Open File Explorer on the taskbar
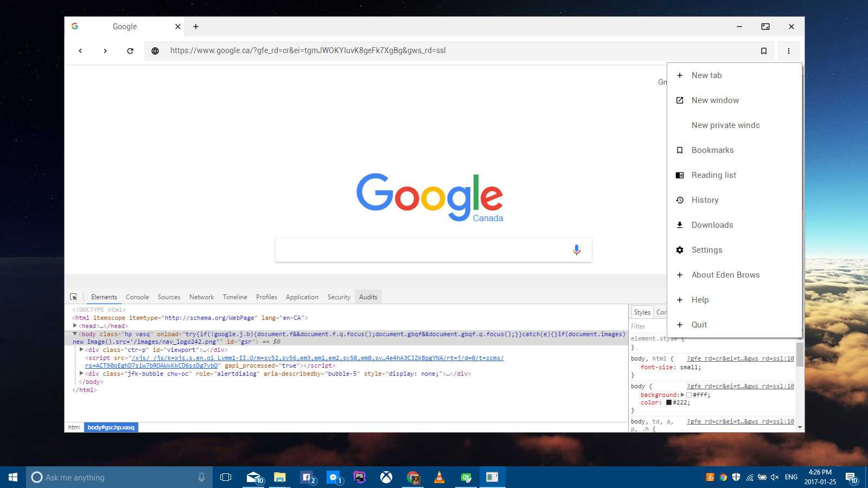This screenshot has height=488, width=868. pyautogui.click(x=279, y=477)
